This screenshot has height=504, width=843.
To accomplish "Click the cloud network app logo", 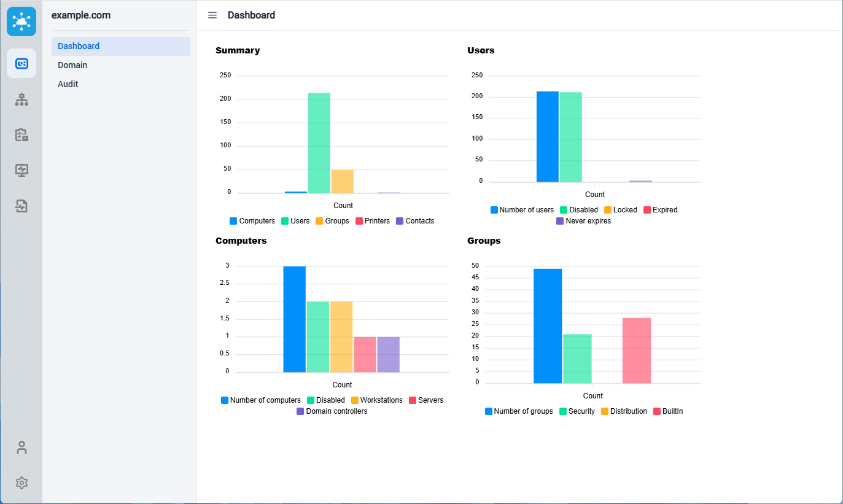I will [x=21, y=21].
